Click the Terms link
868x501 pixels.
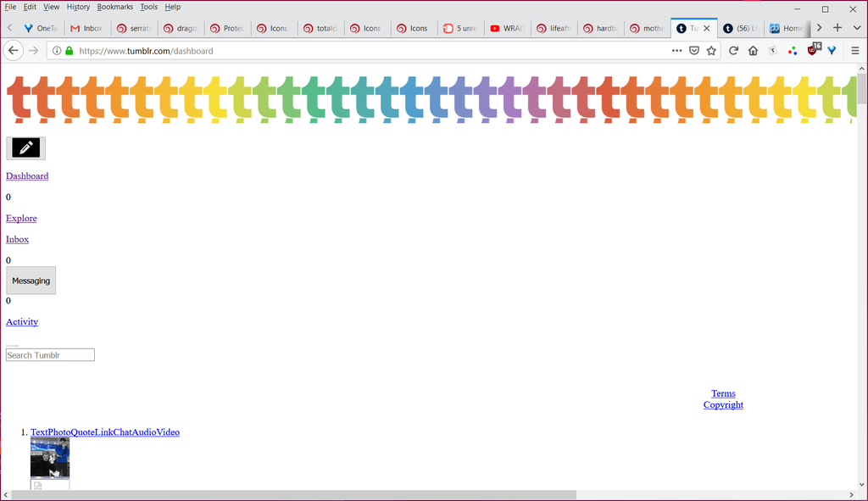(x=723, y=393)
